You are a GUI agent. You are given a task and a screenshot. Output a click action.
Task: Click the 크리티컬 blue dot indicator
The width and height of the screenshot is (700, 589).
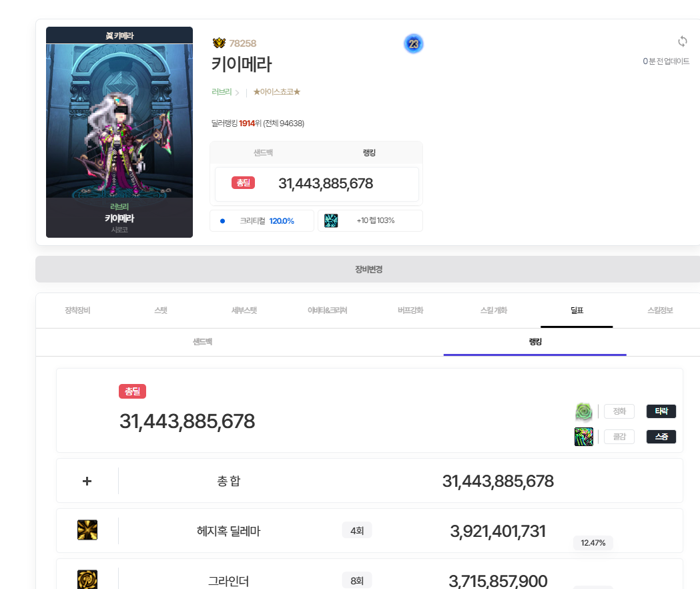(223, 221)
